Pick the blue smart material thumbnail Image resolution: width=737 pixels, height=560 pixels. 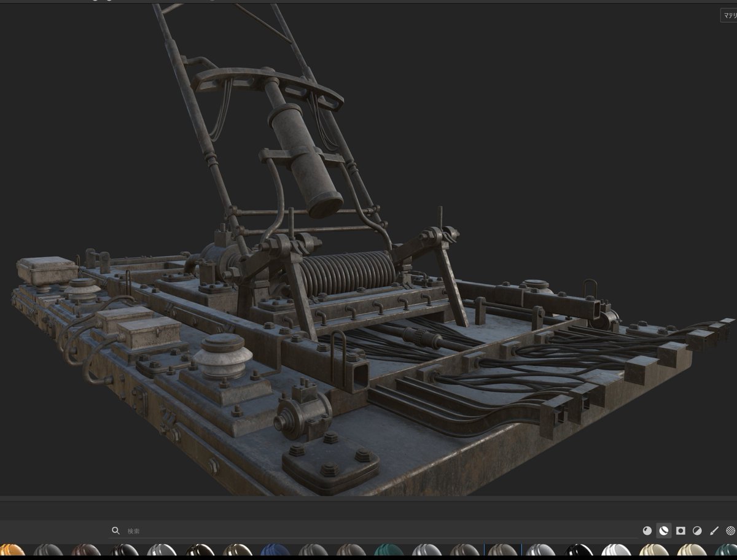tap(275, 550)
